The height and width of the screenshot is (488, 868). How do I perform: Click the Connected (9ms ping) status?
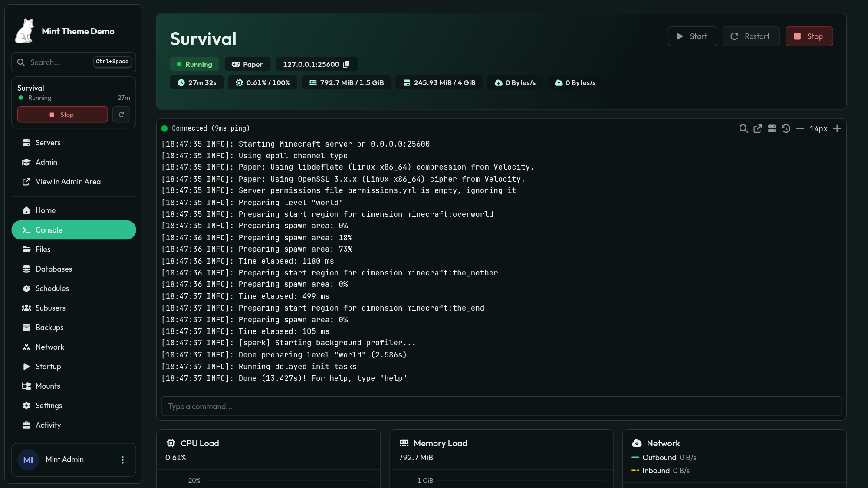coord(206,128)
